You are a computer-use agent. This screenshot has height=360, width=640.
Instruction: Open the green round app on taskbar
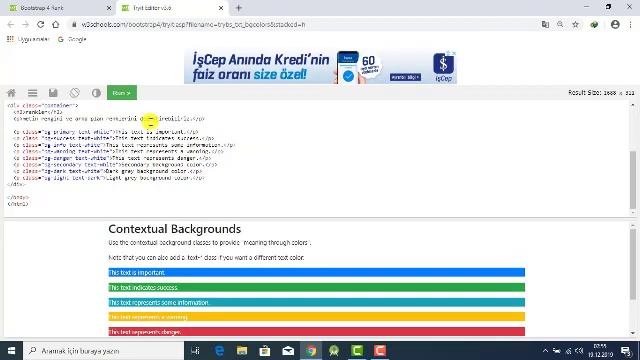point(334,351)
